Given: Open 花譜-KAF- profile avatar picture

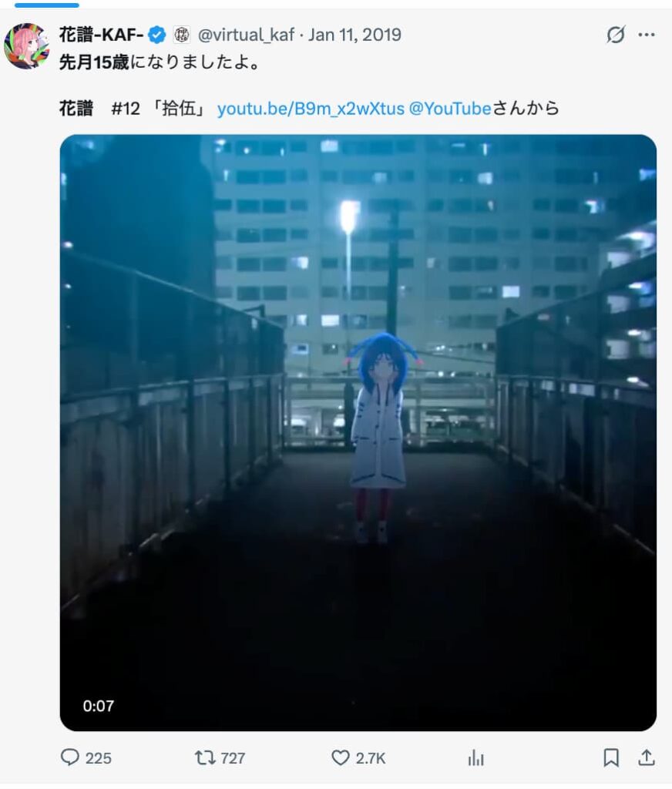Looking at the screenshot, I should pos(27,45).
